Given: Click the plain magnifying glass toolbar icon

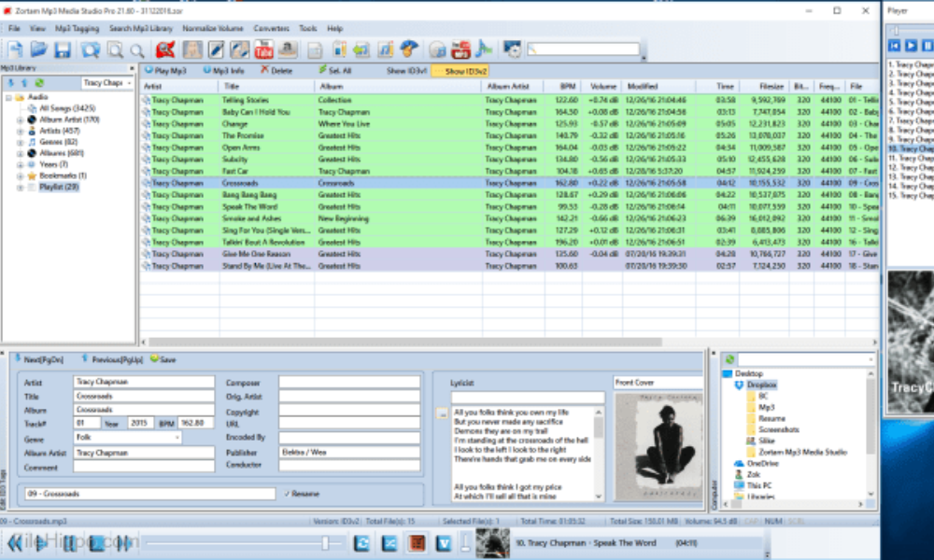Looking at the screenshot, I should point(137,51).
